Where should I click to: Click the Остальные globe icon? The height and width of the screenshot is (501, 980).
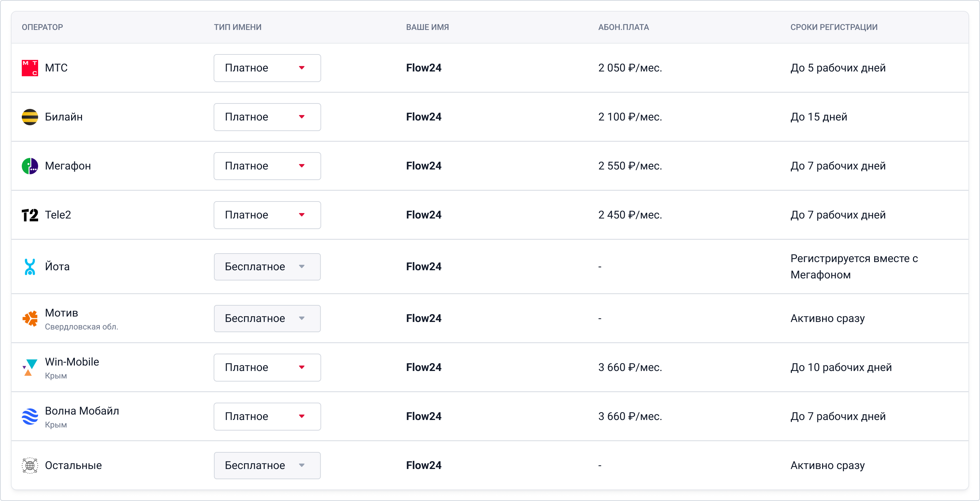point(30,466)
